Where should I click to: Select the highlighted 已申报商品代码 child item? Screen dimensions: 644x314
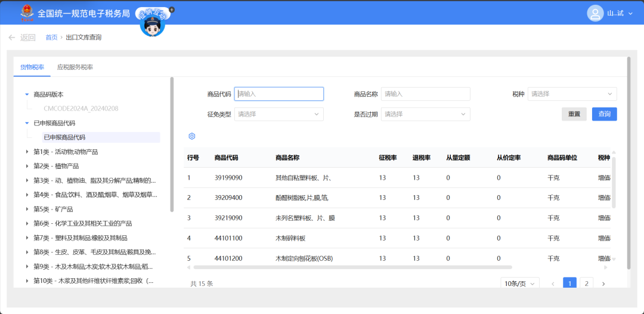(x=101, y=137)
